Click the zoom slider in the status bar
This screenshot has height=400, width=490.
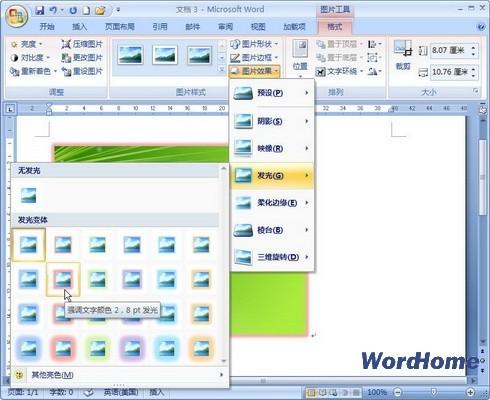click(434, 392)
